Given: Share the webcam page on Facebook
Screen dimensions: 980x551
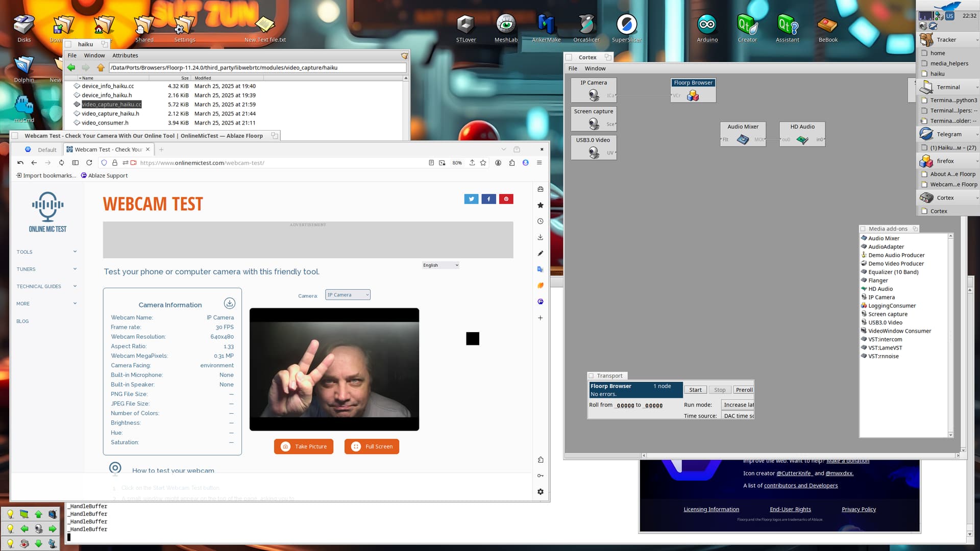Looking at the screenshot, I should point(488,199).
